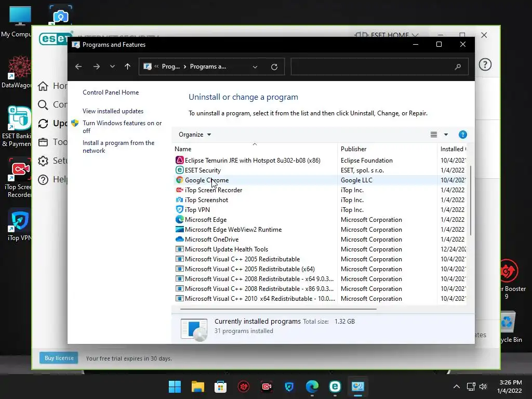Open Microsoft Edge from taskbar
Screen dimensions: 532x399
click(312, 387)
